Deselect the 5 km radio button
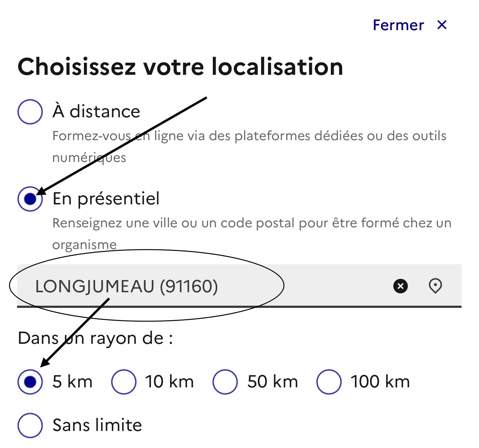The height and width of the screenshot is (448, 479). pyautogui.click(x=30, y=381)
